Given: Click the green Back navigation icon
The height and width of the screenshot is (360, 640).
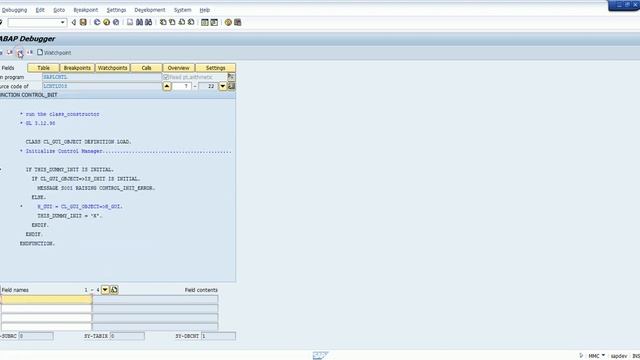Looking at the screenshot, I should point(97,22).
